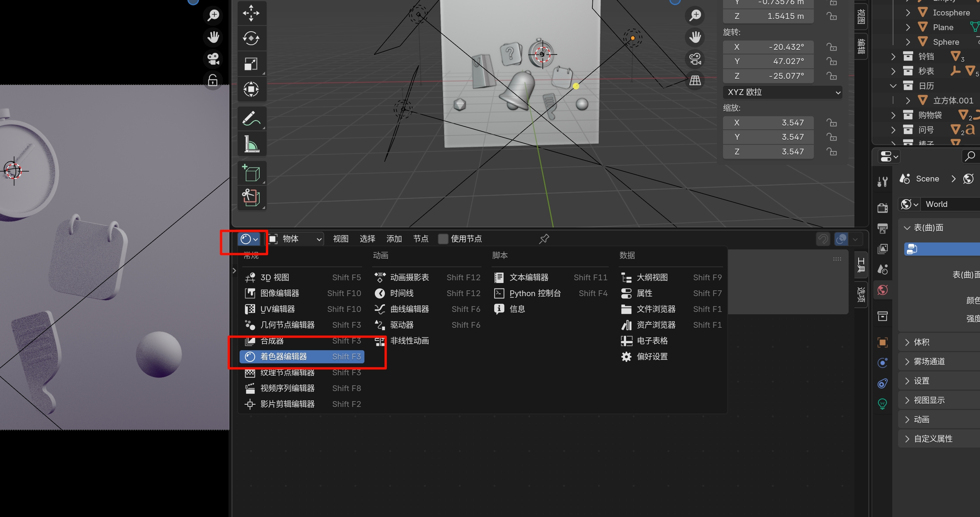The height and width of the screenshot is (517, 980).
Task: Enable the 使用节点 checkbox
Action: 443,239
